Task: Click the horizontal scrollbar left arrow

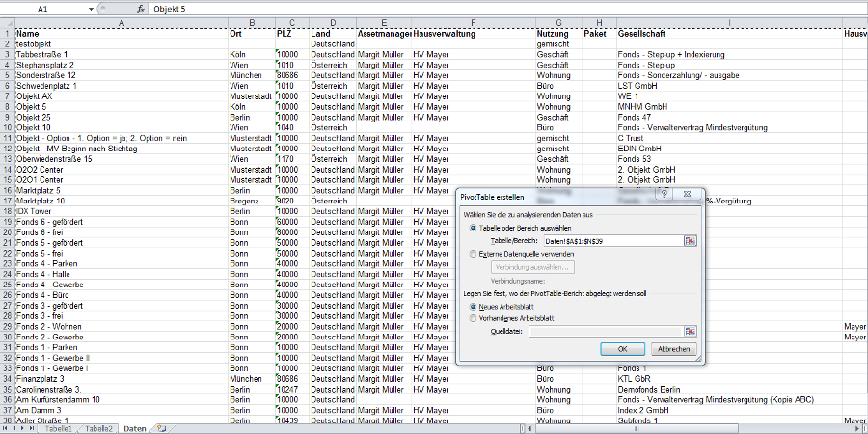Action: point(531,429)
